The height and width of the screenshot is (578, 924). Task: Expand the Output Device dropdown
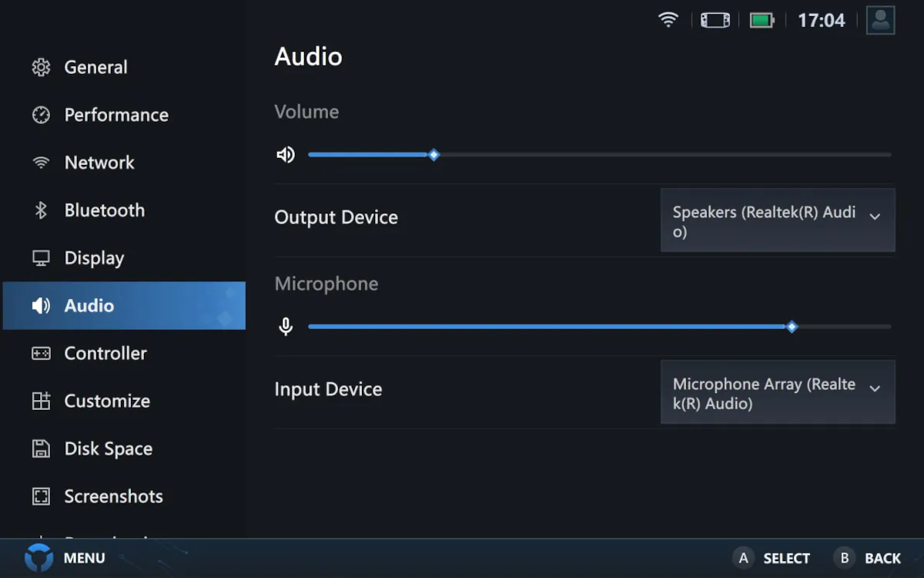click(778, 220)
